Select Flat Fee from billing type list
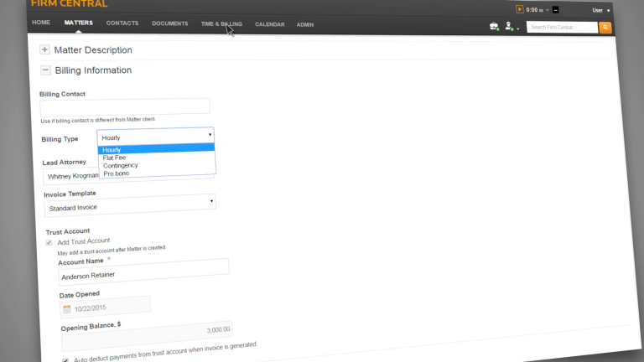Image resolution: width=644 pixels, height=362 pixels. (x=115, y=158)
